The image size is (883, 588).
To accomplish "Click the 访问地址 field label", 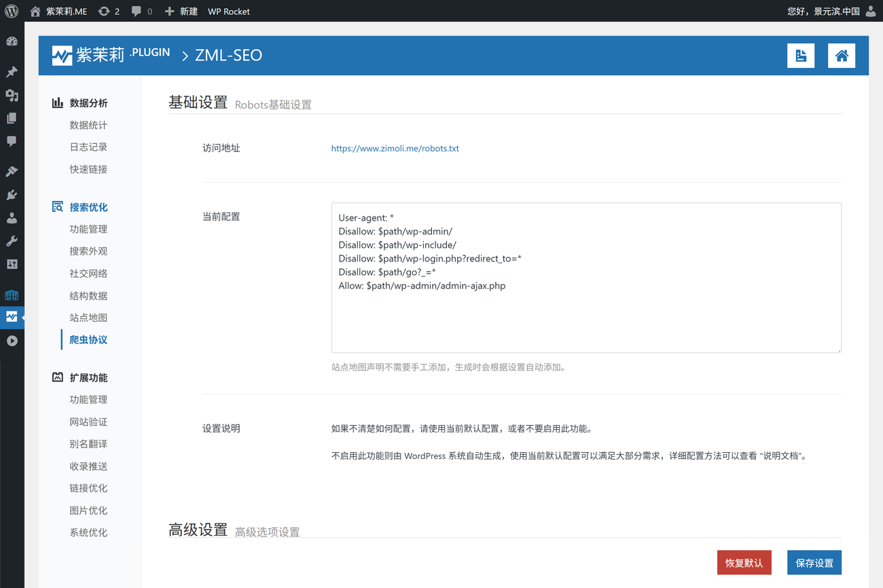I will 221,148.
